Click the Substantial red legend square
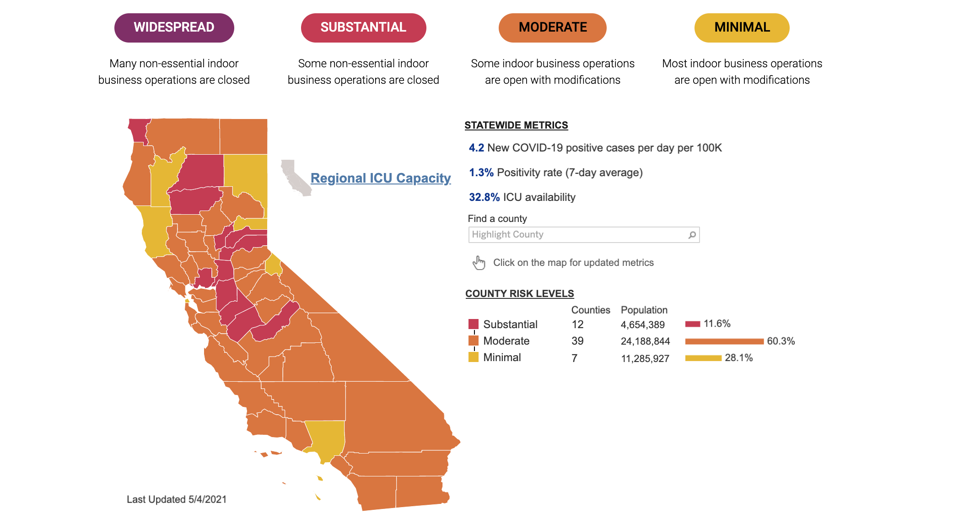This screenshot has width=980, height=519. [x=474, y=324]
